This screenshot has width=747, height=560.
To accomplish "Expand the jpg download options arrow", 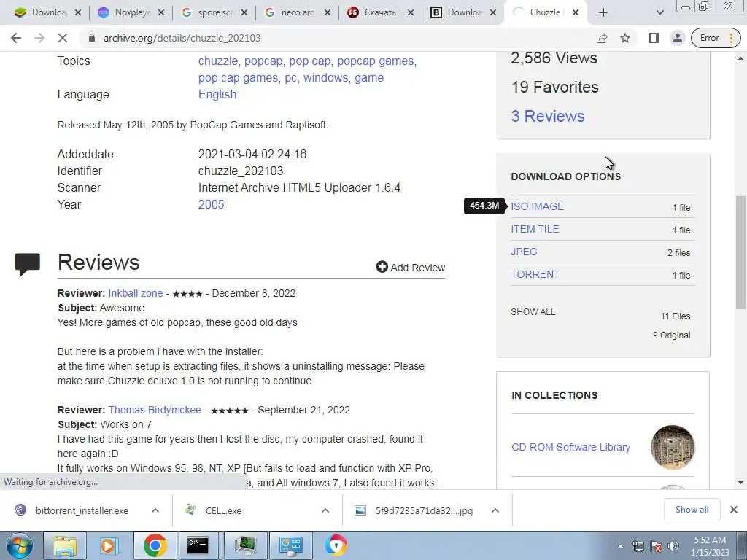I will (x=495, y=510).
